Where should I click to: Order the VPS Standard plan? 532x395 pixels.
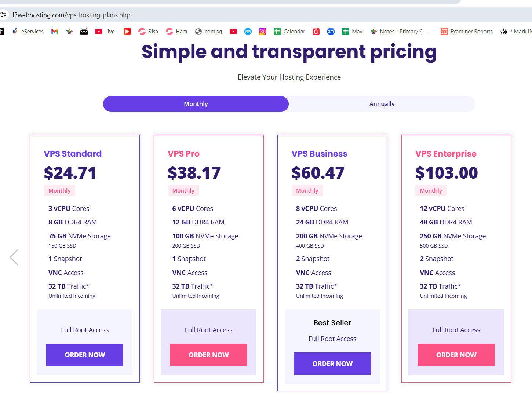(85, 355)
